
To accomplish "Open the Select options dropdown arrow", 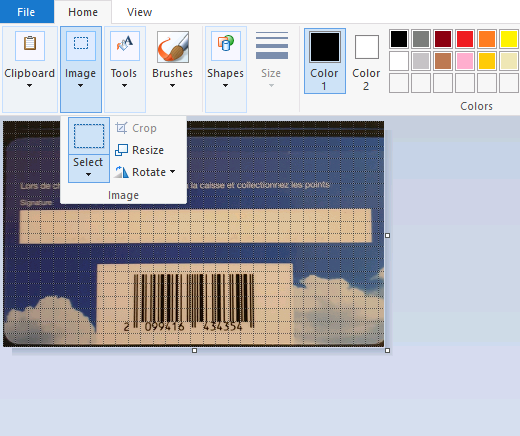I will (88, 174).
